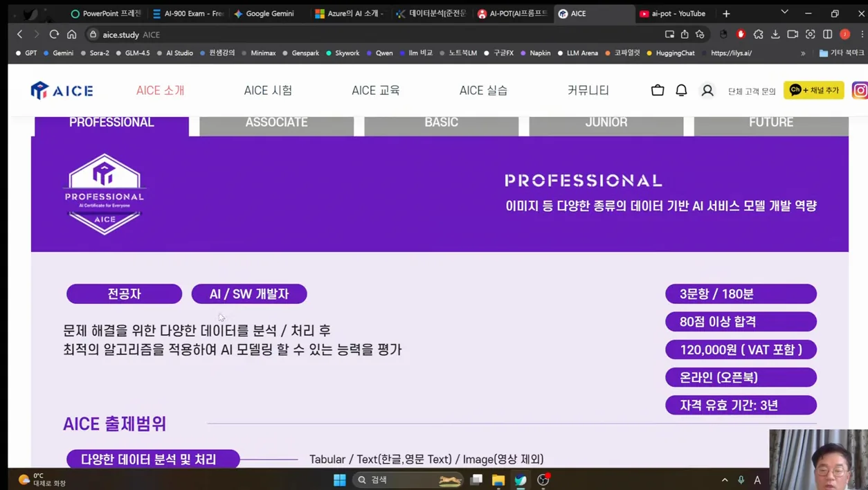Open Windows Start menu
868x490 pixels.
pos(339,480)
